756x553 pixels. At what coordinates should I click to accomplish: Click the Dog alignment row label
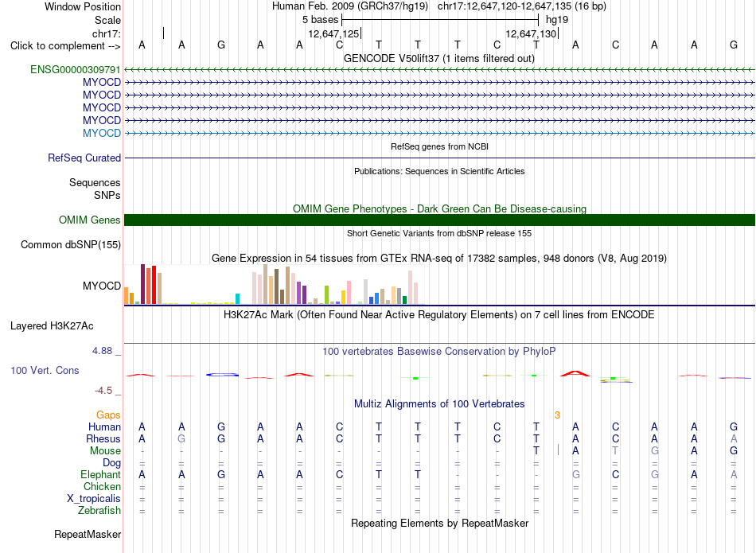[x=111, y=463]
